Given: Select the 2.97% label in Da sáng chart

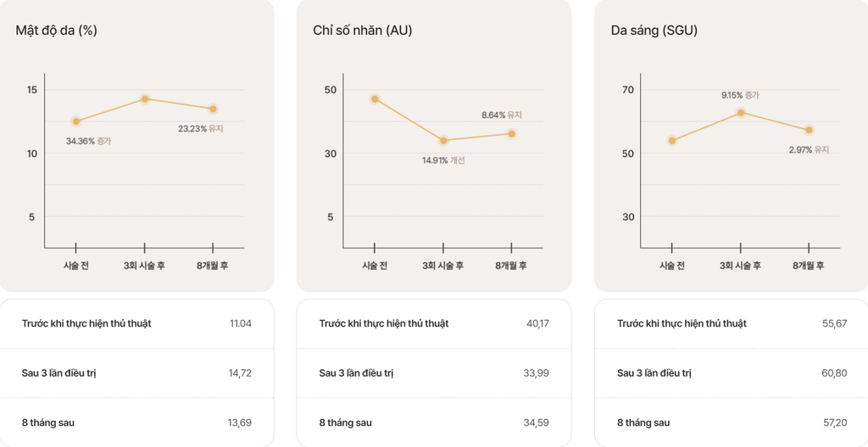Looking at the screenshot, I should coord(809,149).
